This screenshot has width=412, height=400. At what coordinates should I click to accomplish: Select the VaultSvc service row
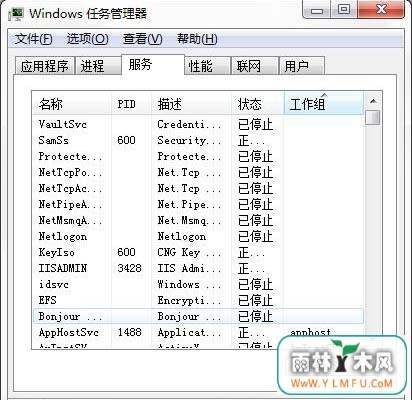click(198, 124)
